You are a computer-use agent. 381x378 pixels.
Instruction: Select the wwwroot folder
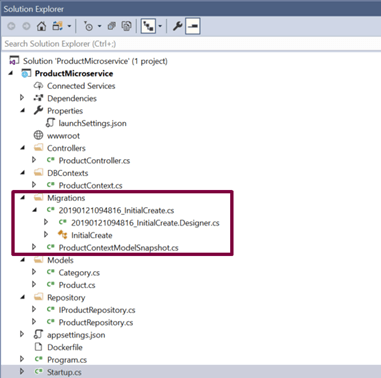click(63, 136)
